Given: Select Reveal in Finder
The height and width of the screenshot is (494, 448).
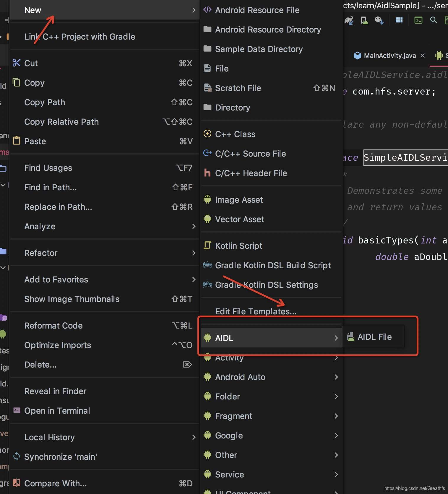Looking at the screenshot, I should pyautogui.click(x=105, y=391).
